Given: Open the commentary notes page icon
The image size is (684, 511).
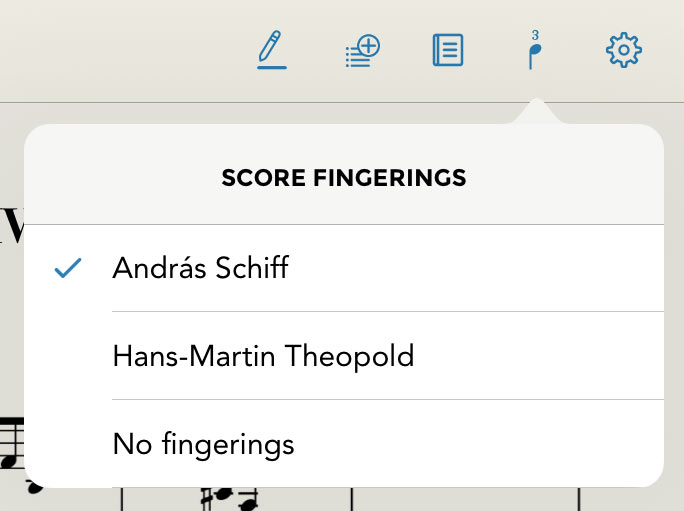Looking at the screenshot, I should point(447,50).
